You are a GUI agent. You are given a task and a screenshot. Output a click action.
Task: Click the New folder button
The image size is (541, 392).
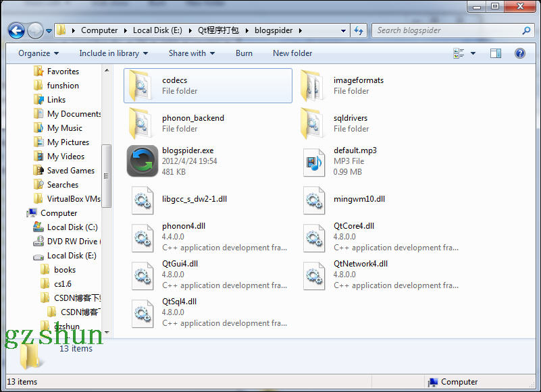pyautogui.click(x=292, y=53)
